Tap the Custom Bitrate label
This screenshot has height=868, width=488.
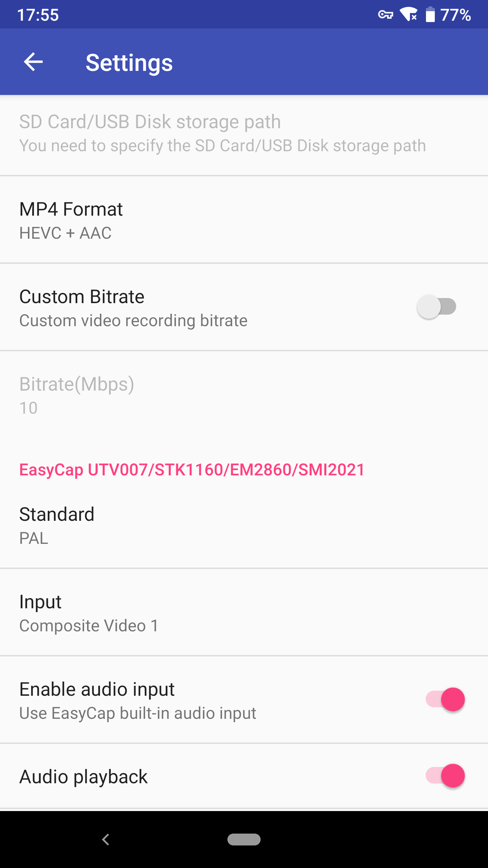pyautogui.click(x=82, y=297)
